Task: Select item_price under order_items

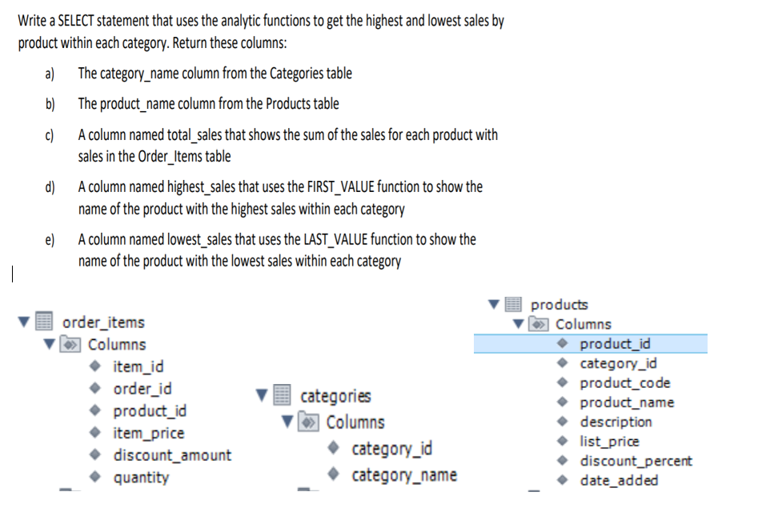Action: (147, 433)
